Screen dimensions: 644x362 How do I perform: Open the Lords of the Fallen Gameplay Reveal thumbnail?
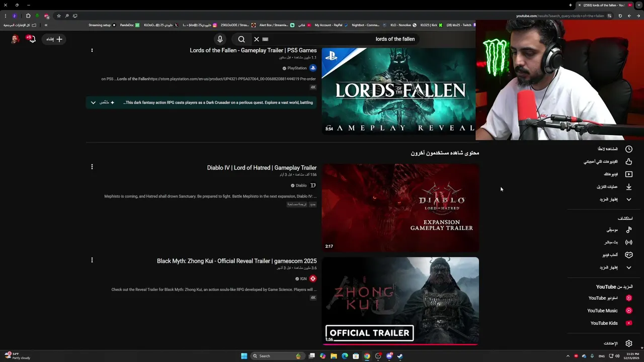[x=398, y=90]
